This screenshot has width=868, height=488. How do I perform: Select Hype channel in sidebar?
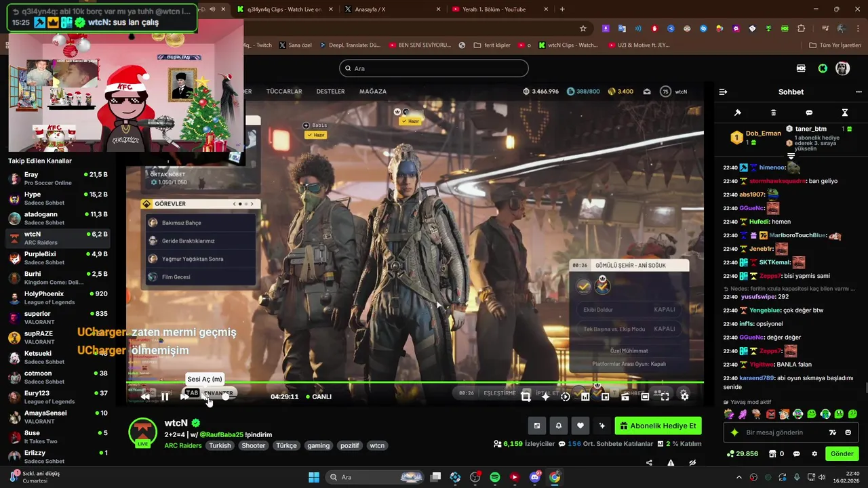pos(58,198)
